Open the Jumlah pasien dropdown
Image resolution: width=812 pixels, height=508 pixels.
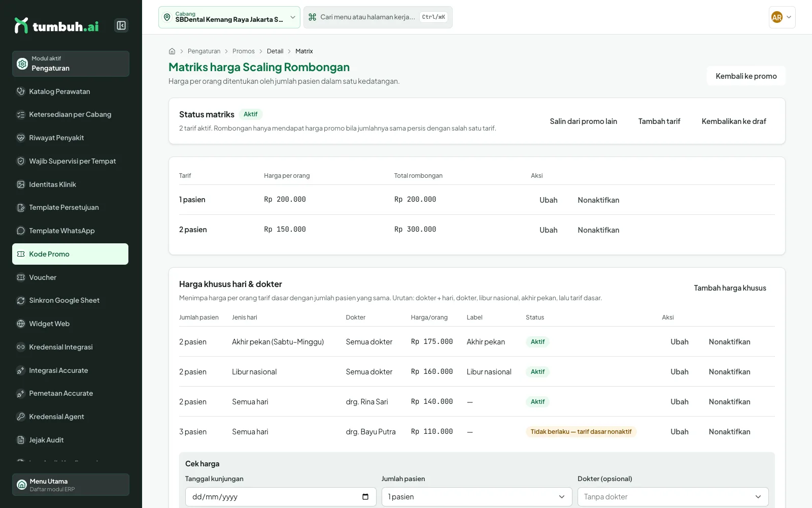coord(477,497)
